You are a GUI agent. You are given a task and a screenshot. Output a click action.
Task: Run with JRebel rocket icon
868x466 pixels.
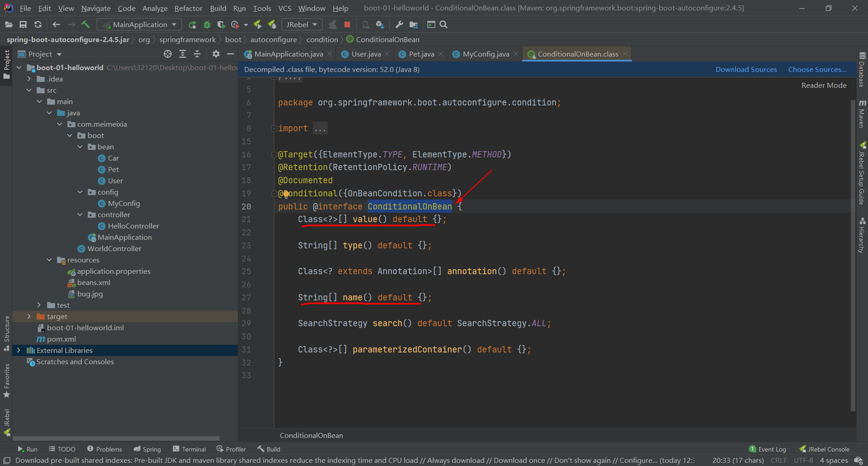coord(257,24)
